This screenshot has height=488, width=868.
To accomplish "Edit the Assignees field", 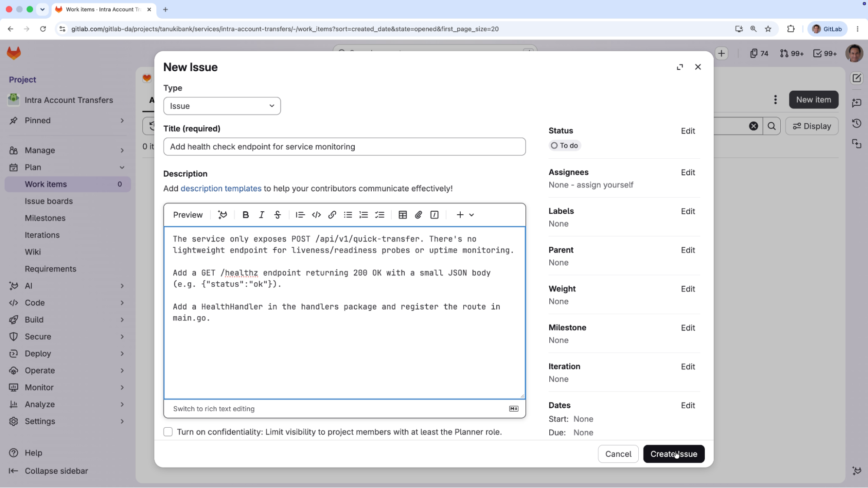I will click(x=688, y=173).
